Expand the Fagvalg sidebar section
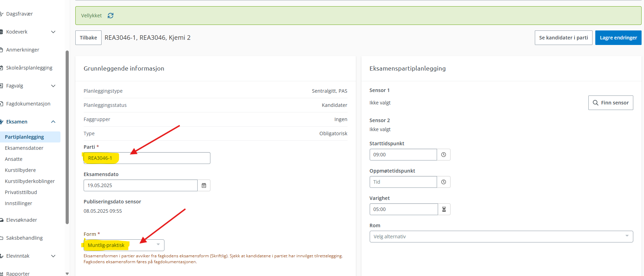Image resolution: width=644 pixels, height=276 pixels. pyautogui.click(x=53, y=86)
